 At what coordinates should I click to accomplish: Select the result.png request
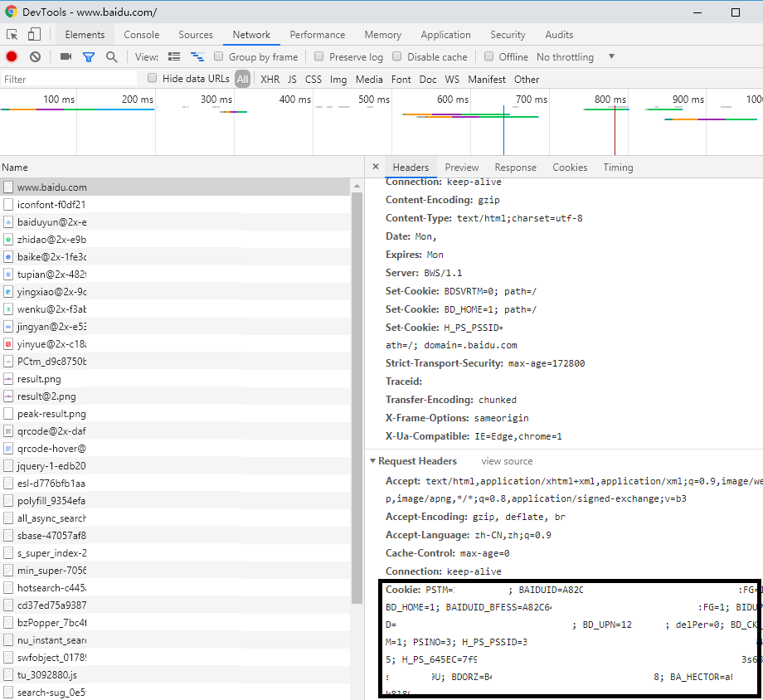point(175,379)
